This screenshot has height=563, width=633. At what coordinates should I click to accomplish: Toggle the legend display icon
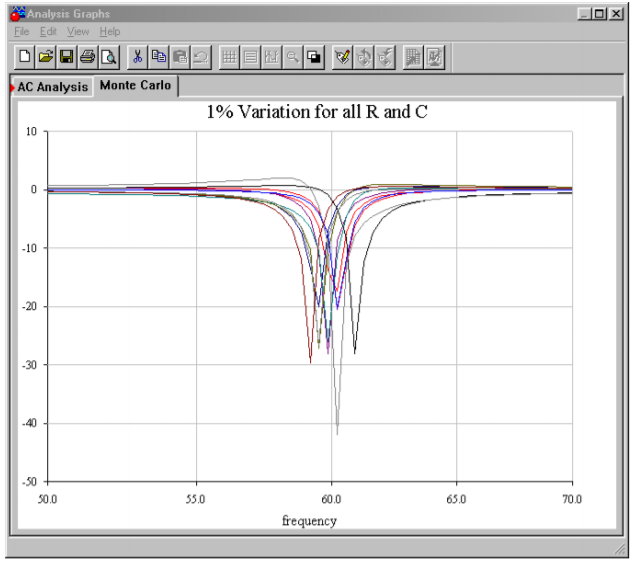click(x=250, y=57)
